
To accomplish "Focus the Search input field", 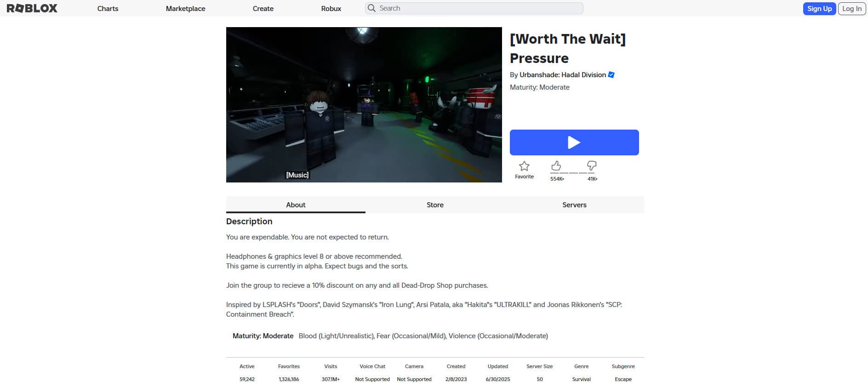I will pyautogui.click(x=474, y=8).
